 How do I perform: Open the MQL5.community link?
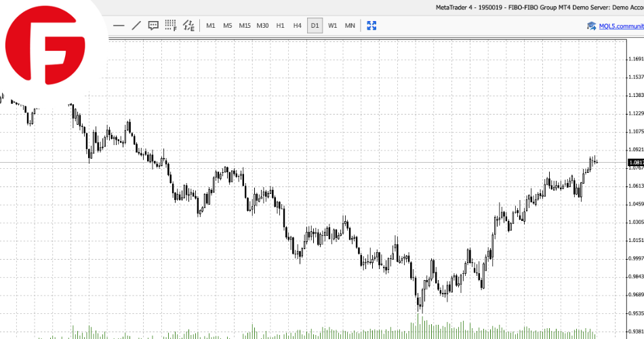click(x=621, y=26)
